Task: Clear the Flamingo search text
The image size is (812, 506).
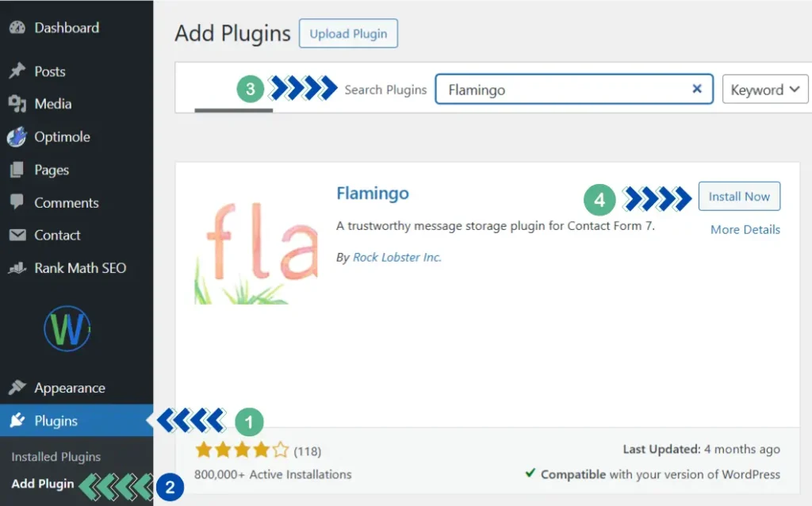Action: click(697, 89)
